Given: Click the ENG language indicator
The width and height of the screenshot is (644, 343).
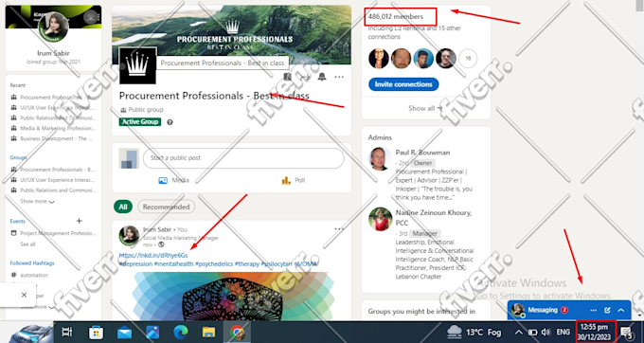Looking at the screenshot, I should pos(563,332).
